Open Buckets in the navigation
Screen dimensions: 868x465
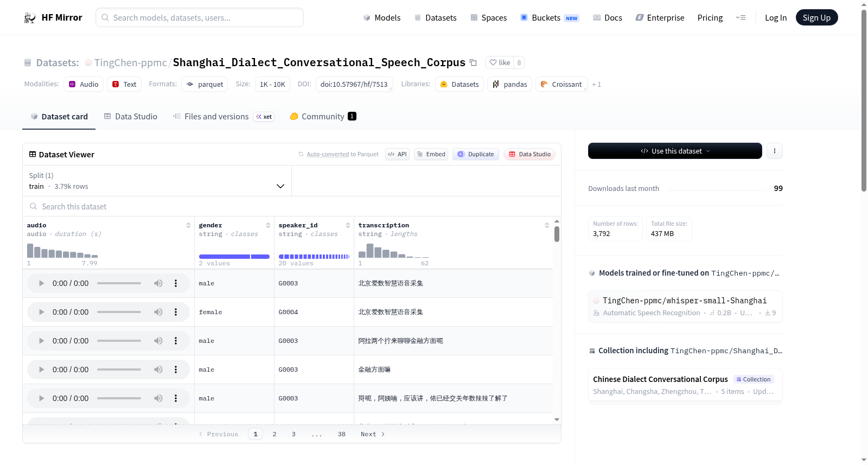coord(550,18)
